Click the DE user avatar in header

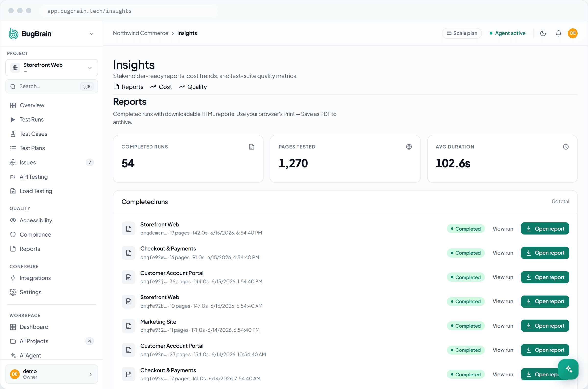[573, 33]
